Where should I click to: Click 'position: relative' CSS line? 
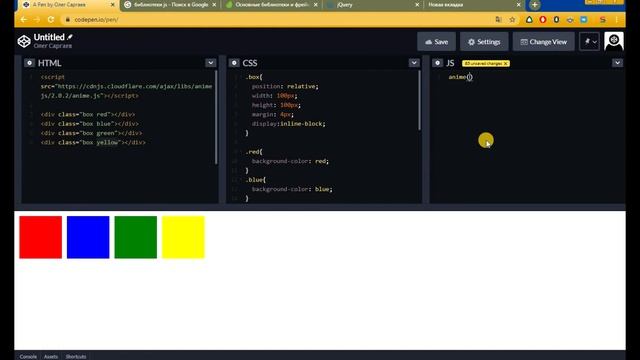click(285, 86)
